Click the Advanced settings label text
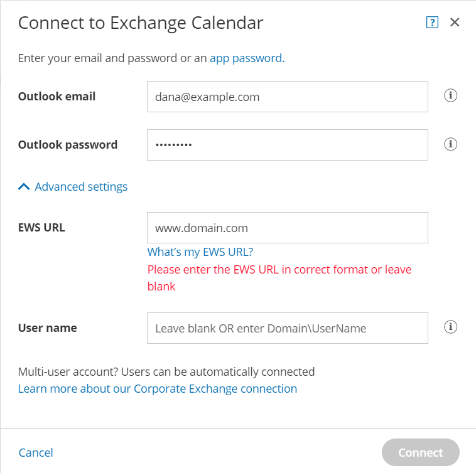This screenshot has width=476, height=473. [x=81, y=187]
